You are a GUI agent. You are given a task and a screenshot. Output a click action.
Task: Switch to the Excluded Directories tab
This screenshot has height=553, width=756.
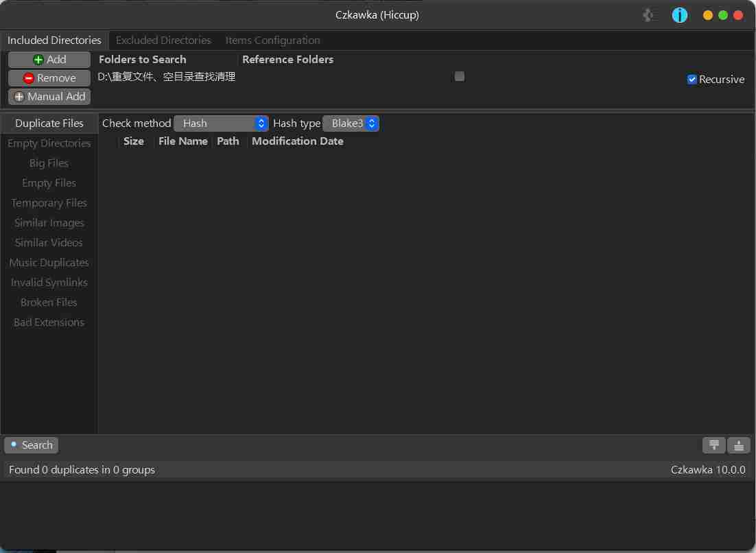[163, 40]
